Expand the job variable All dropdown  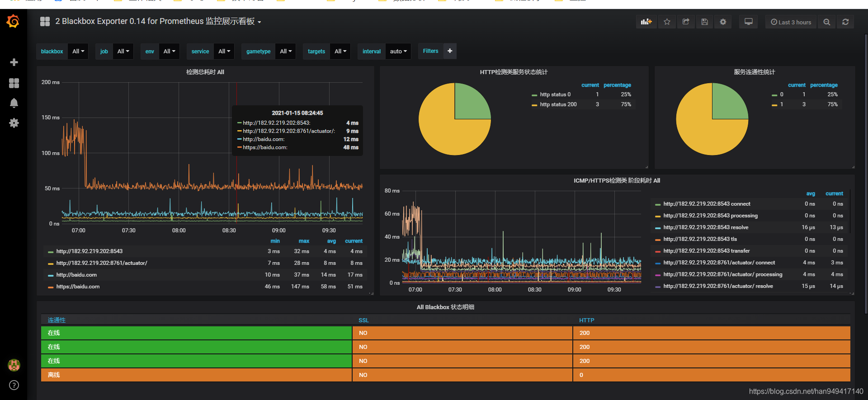pyautogui.click(x=123, y=51)
